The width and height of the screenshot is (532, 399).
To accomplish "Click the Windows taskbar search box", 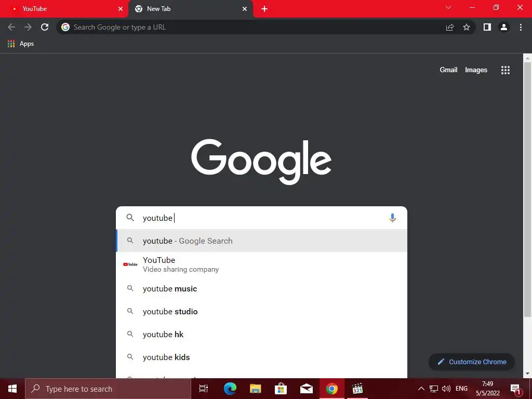I will tap(108, 389).
